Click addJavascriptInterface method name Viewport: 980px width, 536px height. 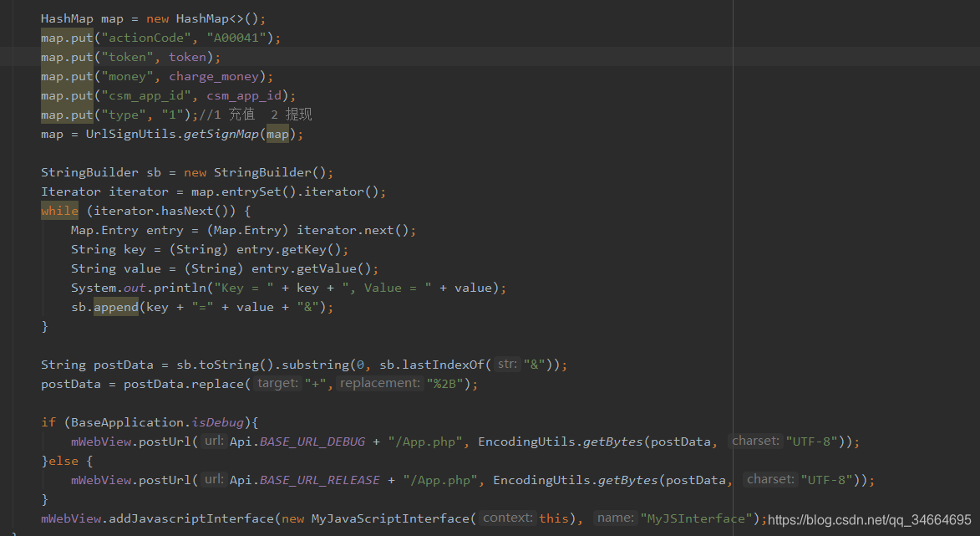click(x=191, y=518)
